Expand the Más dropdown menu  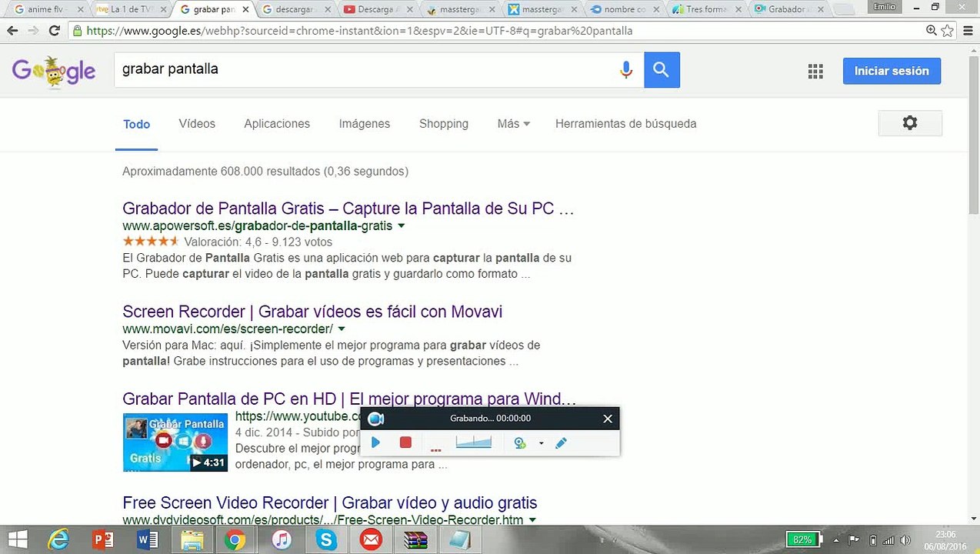pyautogui.click(x=513, y=123)
